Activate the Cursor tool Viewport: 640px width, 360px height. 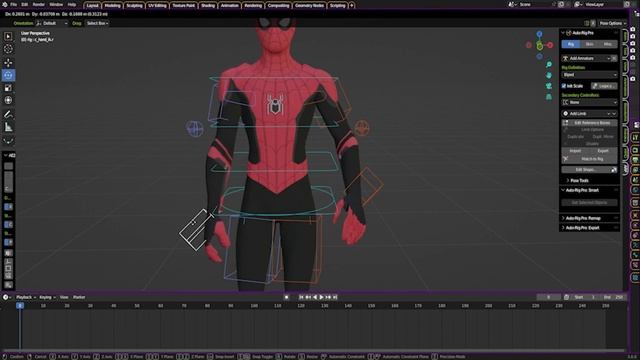click(x=8, y=49)
